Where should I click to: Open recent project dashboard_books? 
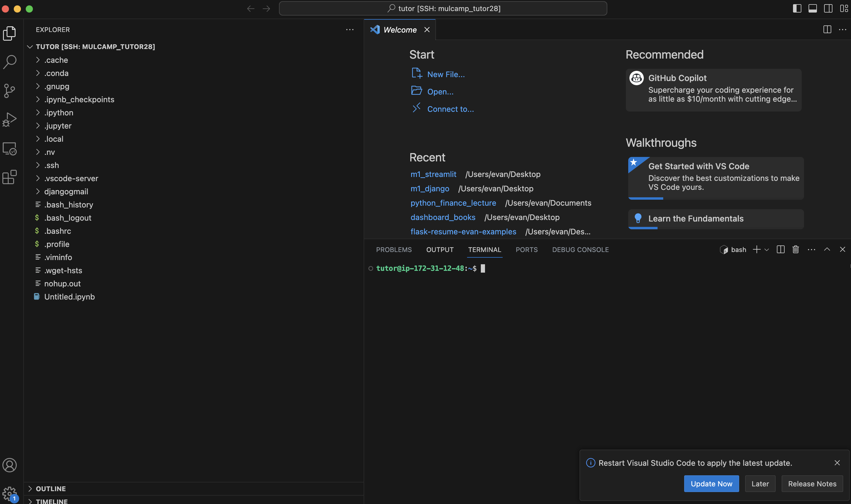pyautogui.click(x=443, y=217)
